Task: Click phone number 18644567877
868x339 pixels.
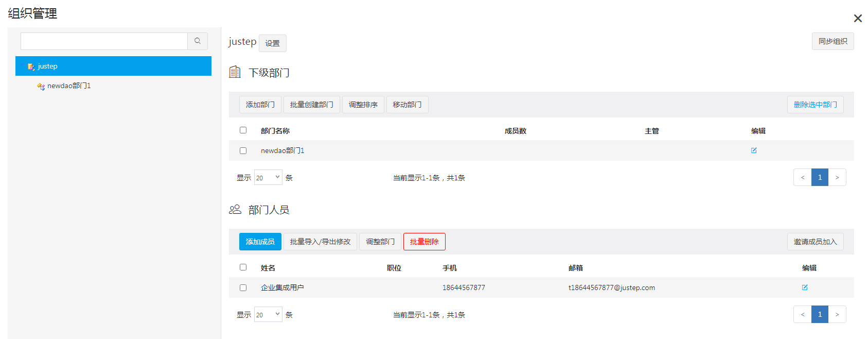Action: 464,287
